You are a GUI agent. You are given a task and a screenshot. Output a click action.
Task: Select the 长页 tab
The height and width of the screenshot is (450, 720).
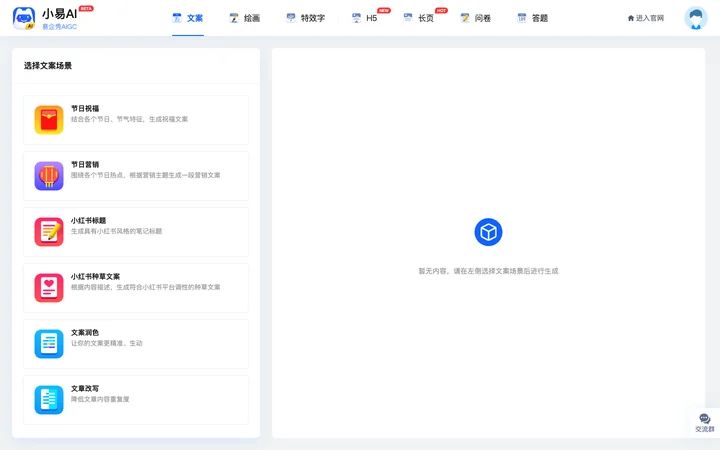(426, 18)
